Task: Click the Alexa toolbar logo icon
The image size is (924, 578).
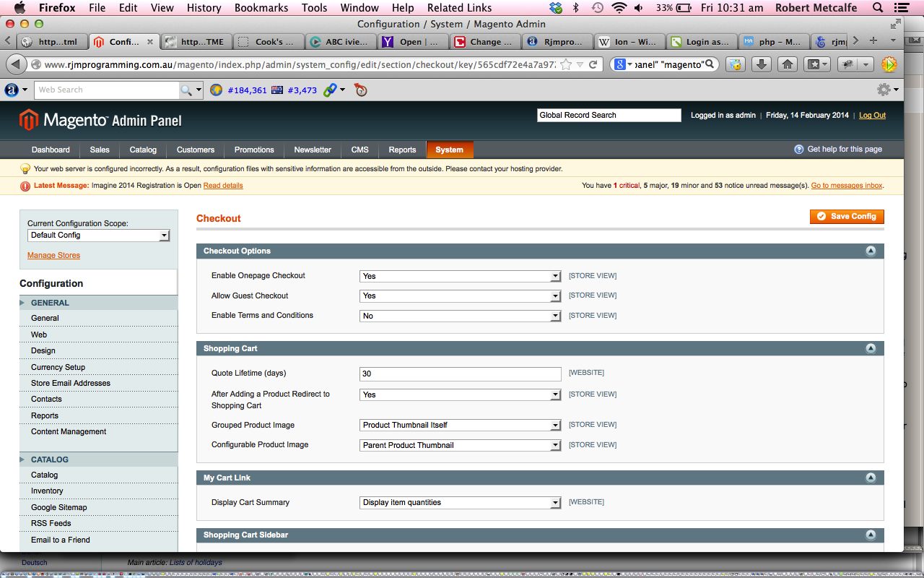Action: pos(12,90)
